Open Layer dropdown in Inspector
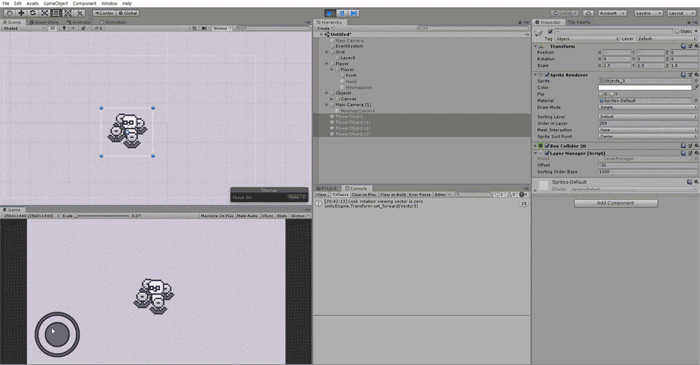This screenshot has height=365, width=700. (667, 39)
